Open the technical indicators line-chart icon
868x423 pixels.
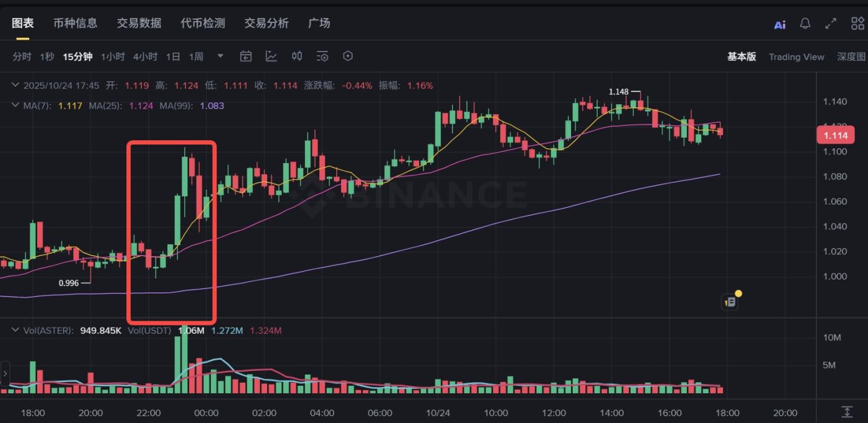pos(272,56)
